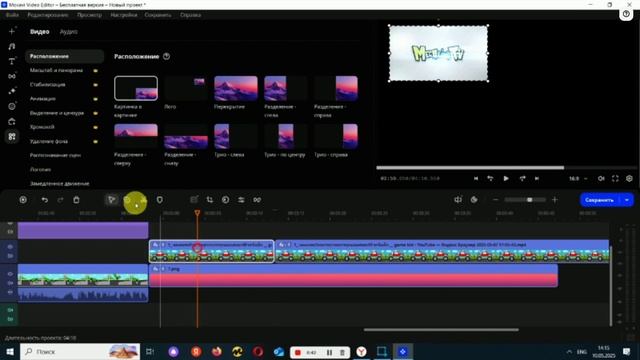Skip to next clip in the player
The width and height of the screenshot is (640, 360).
coord(537,178)
